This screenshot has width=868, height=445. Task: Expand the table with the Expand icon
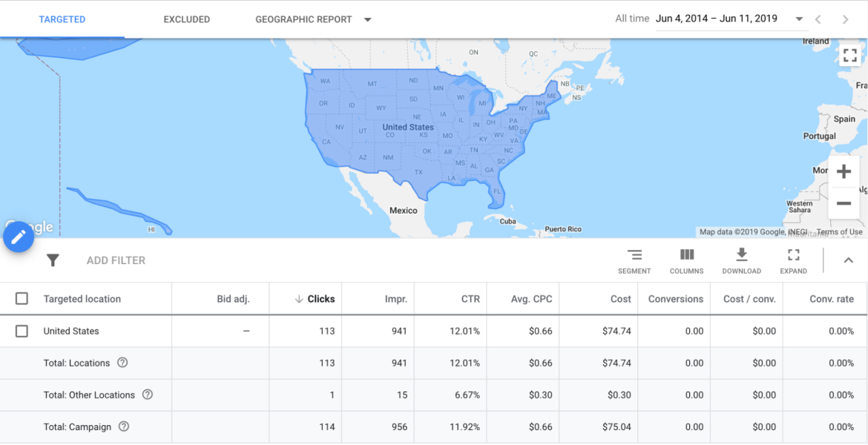pos(793,260)
